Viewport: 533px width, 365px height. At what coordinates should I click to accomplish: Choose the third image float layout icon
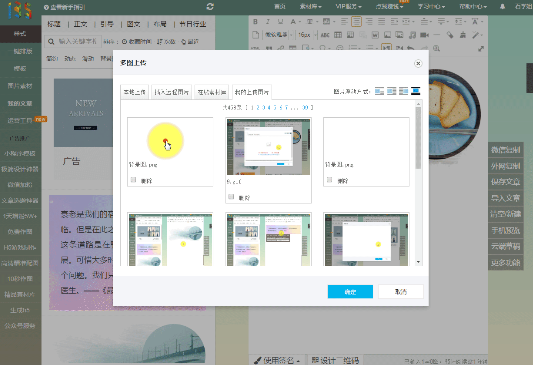tap(403, 91)
